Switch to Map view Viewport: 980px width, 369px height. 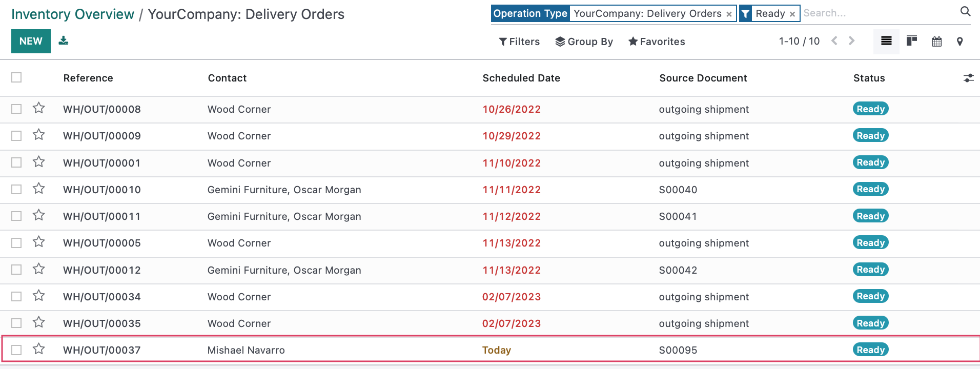click(x=960, y=42)
